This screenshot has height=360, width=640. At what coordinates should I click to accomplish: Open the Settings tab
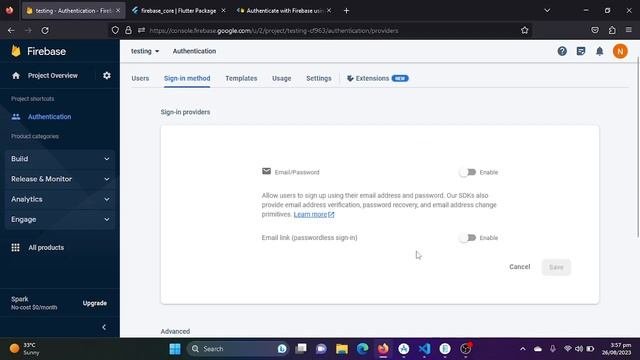click(319, 78)
